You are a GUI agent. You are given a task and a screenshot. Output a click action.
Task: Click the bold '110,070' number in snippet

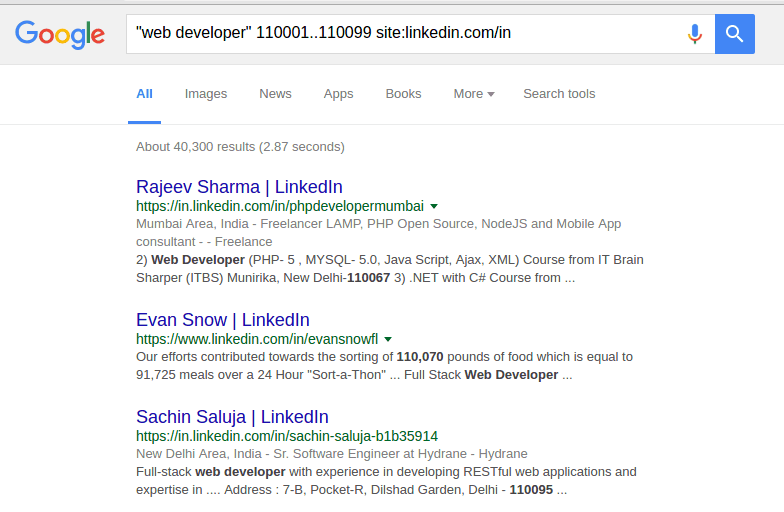[420, 357]
